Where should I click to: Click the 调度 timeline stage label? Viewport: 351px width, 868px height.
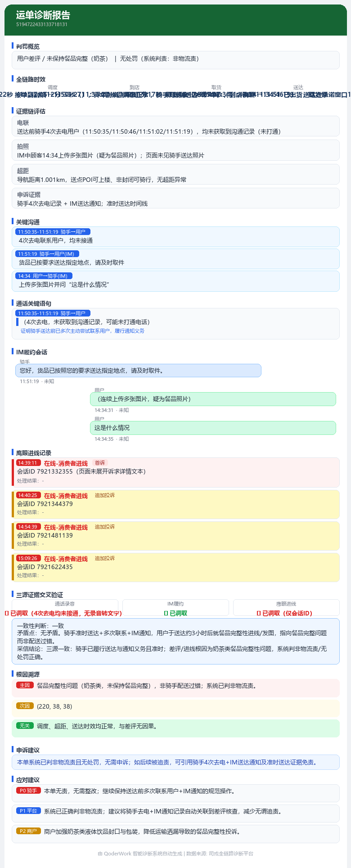coord(53,87)
